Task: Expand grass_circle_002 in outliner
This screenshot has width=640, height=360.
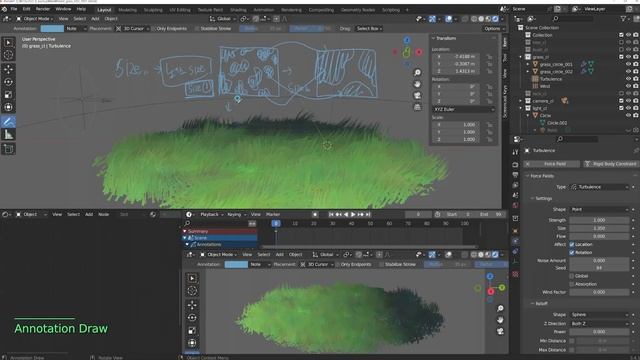Action: pos(528,71)
